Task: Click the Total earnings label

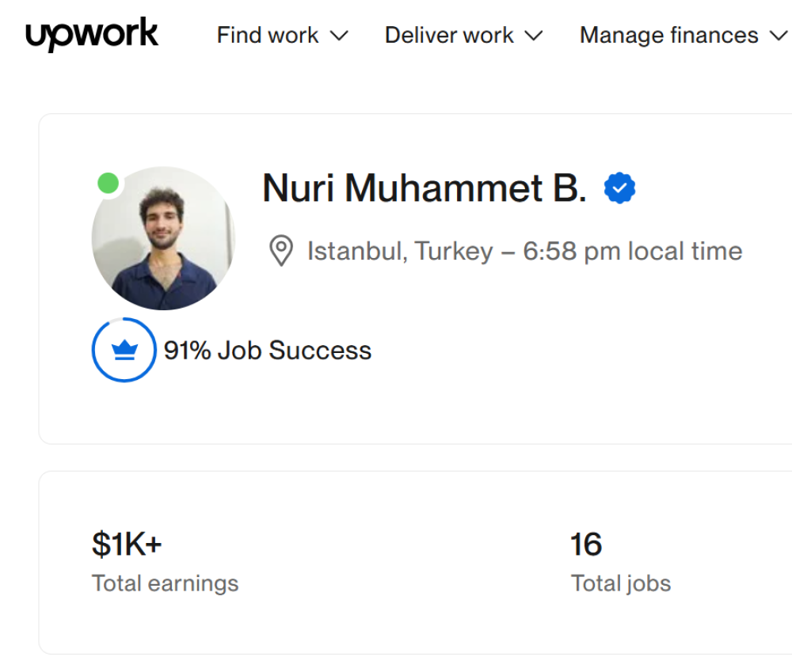Action: point(165,583)
